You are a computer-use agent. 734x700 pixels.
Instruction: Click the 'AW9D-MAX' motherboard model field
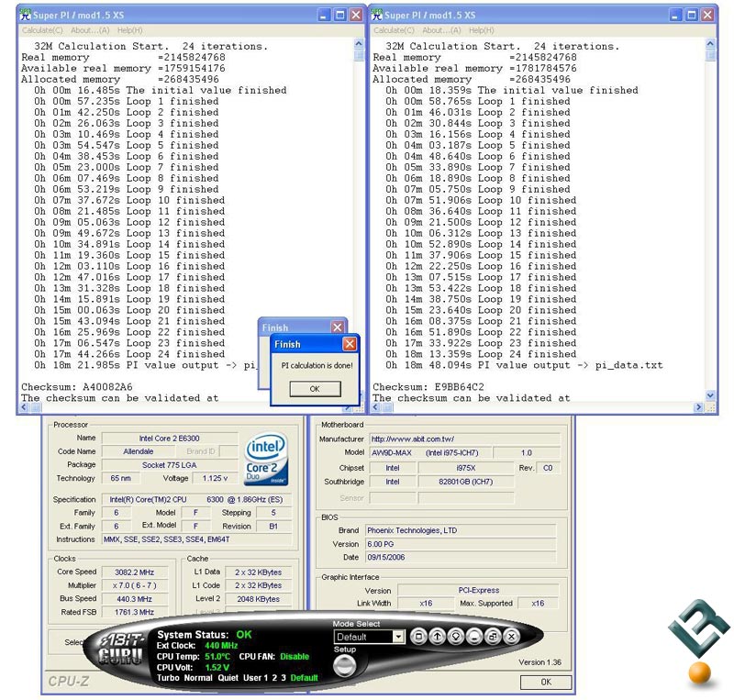pyautogui.click(x=430, y=453)
